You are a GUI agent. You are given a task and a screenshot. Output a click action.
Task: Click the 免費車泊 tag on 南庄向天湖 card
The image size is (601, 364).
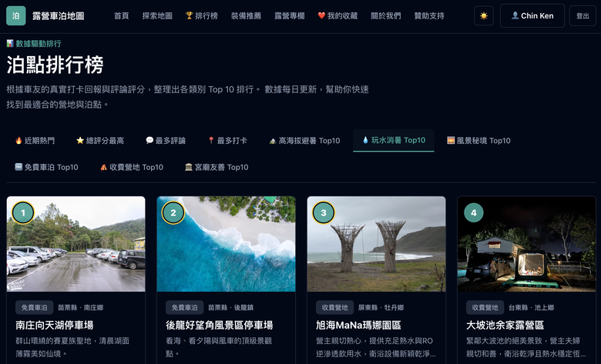pos(34,307)
